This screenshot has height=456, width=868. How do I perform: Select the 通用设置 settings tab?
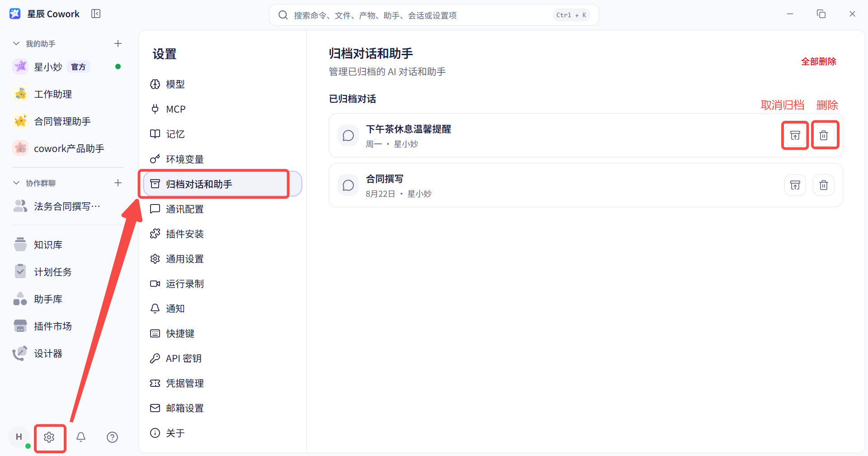coord(222,259)
